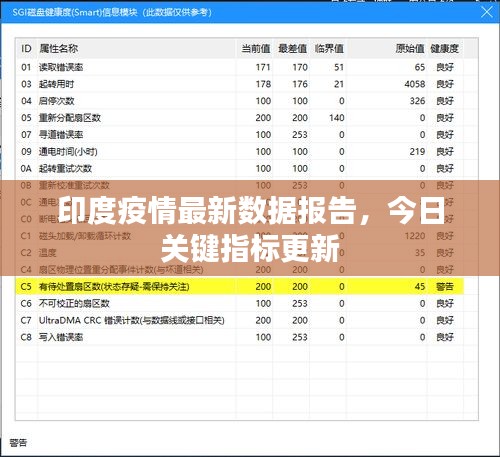The height and width of the screenshot is (457, 500).
Task: Select row 09 通电时间(小时)
Action: pos(240,152)
